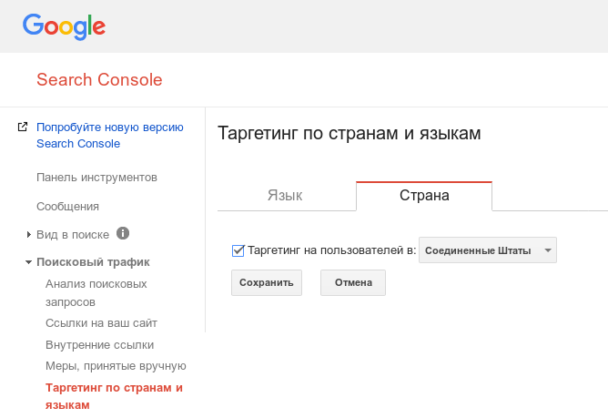Click the info icon next to Вид в поиске
Viewport: 608px width, 418px height.
click(123, 233)
